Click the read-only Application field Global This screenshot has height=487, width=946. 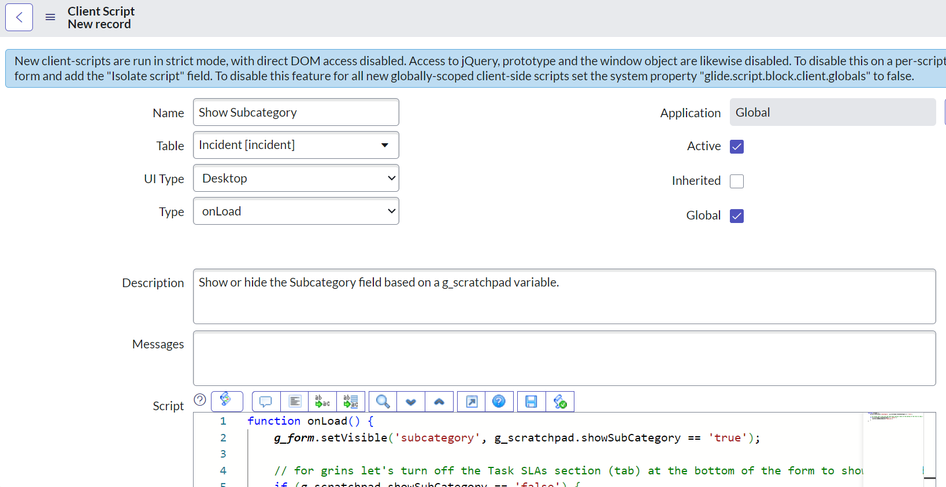coord(833,112)
